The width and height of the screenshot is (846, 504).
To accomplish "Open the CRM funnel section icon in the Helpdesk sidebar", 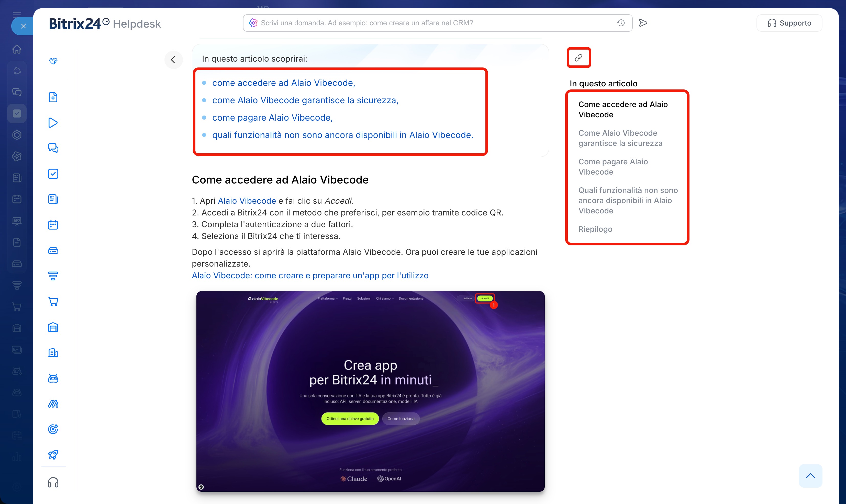I will pos(53,276).
